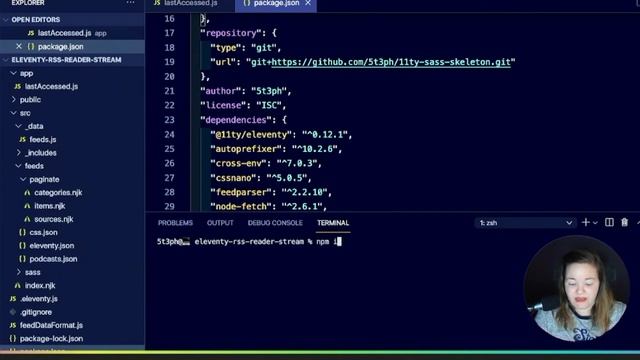This screenshot has width=640, height=360.
Task: Expand the public folder
Action: [14, 100]
